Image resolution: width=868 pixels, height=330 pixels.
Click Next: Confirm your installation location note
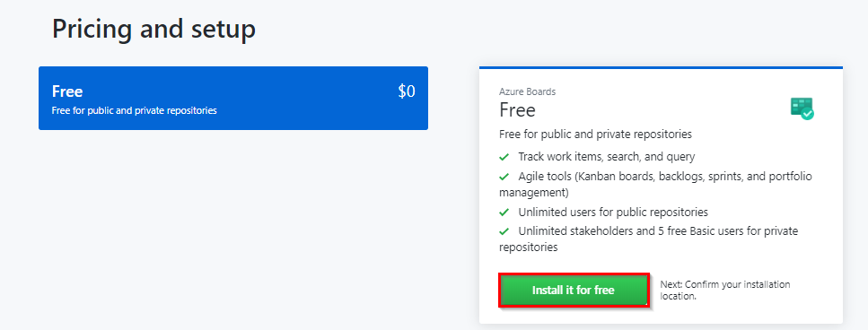[725, 291]
